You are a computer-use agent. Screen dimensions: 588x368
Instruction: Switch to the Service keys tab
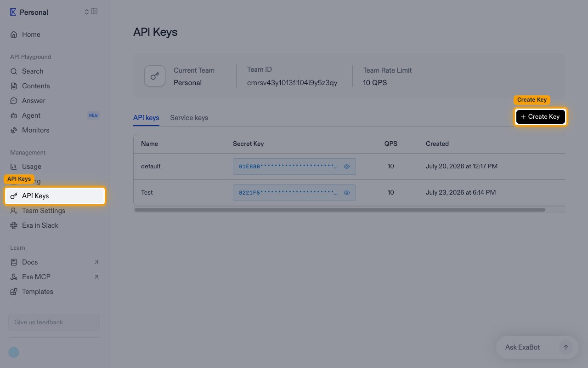[x=189, y=118]
